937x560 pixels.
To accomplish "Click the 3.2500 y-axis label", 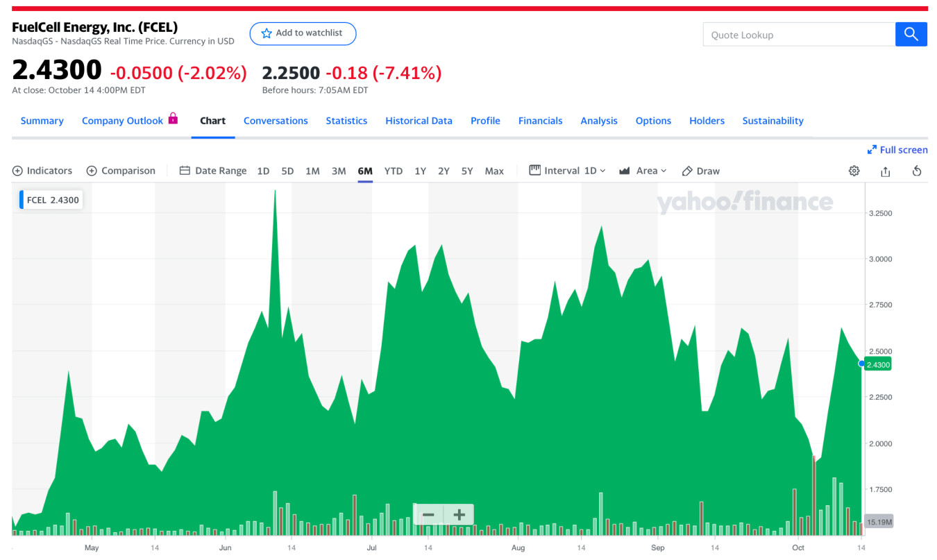I will point(881,213).
